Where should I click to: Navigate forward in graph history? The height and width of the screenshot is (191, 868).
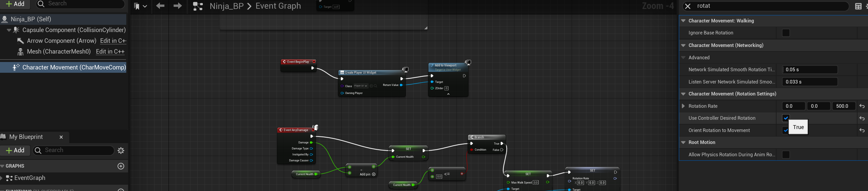click(x=178, y=6)
